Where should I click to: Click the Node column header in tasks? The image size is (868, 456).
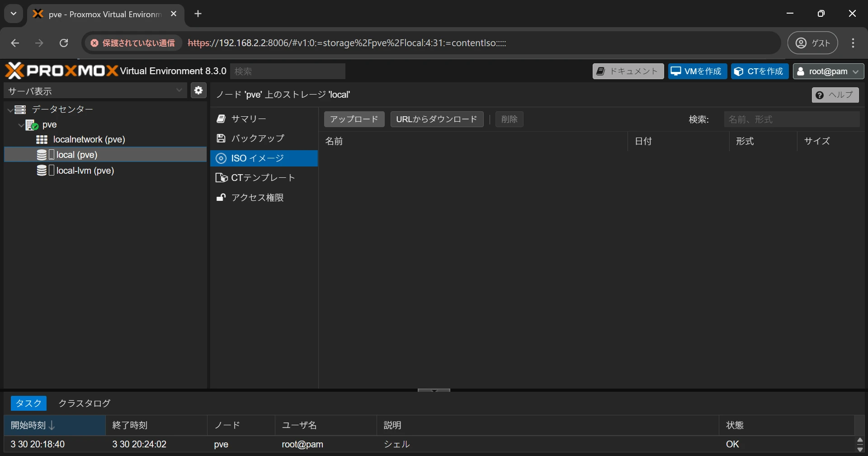pyautogui.click(x=241, y=425)
